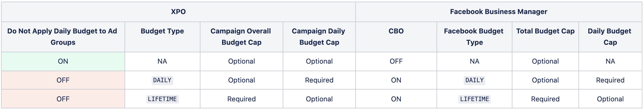Select the "Campaign Overall Budget Cap" column header
Image resolution: width=644 pixels, height=110 pixels.
[241, 37]
